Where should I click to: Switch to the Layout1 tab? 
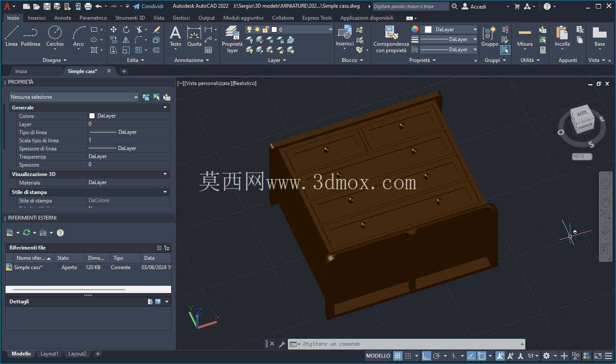[x=49, y=354]
